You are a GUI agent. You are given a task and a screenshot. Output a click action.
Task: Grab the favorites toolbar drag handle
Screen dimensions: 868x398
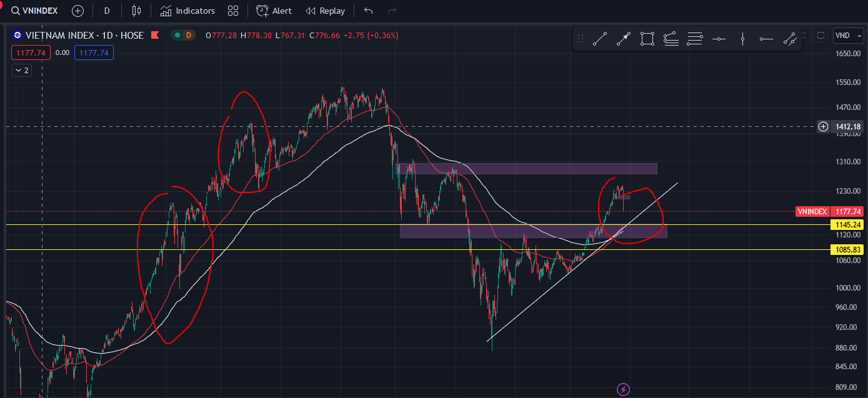(x=581, y=39)
